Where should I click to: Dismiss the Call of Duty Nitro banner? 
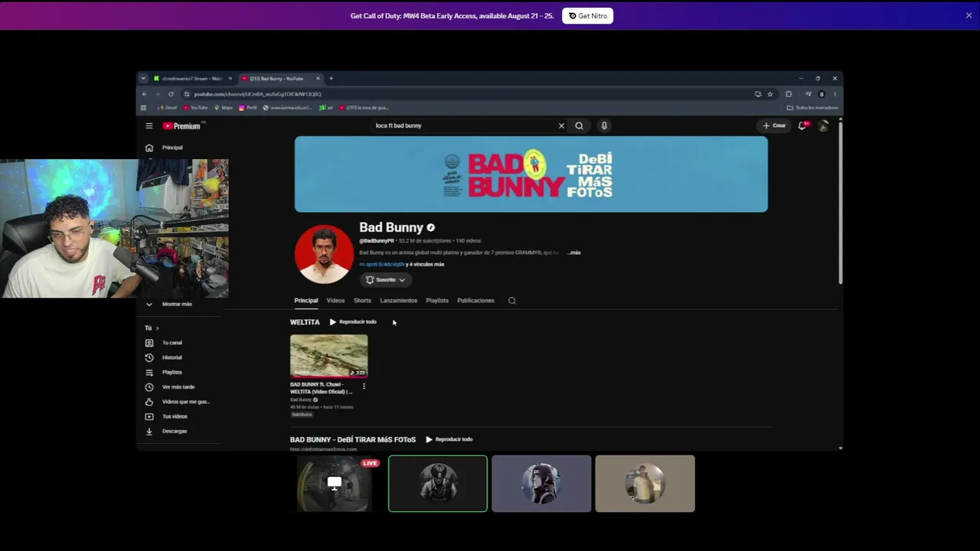tap(969, 15)
